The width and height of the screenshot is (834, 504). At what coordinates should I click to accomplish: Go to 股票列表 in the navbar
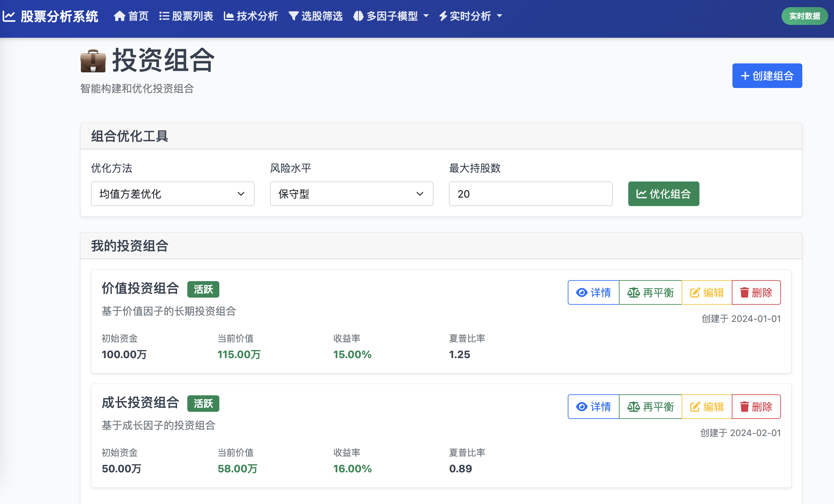tap(186, 16)
